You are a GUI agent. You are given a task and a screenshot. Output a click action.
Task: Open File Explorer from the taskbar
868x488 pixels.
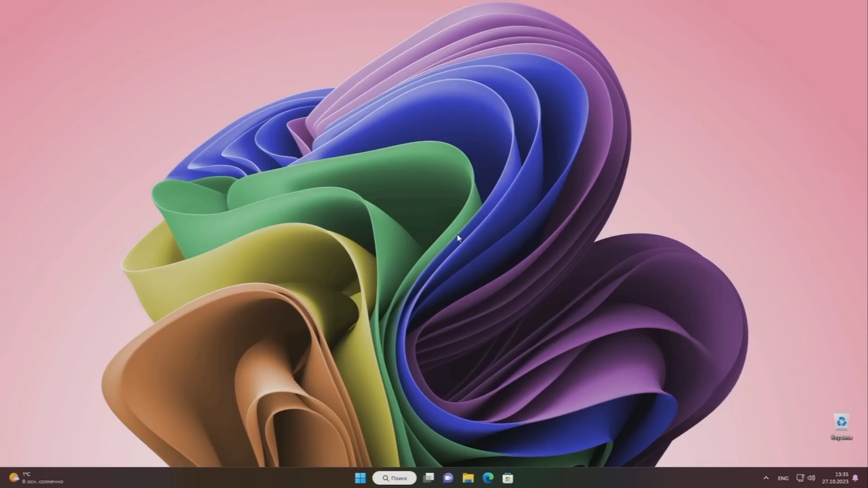[468, 478]
